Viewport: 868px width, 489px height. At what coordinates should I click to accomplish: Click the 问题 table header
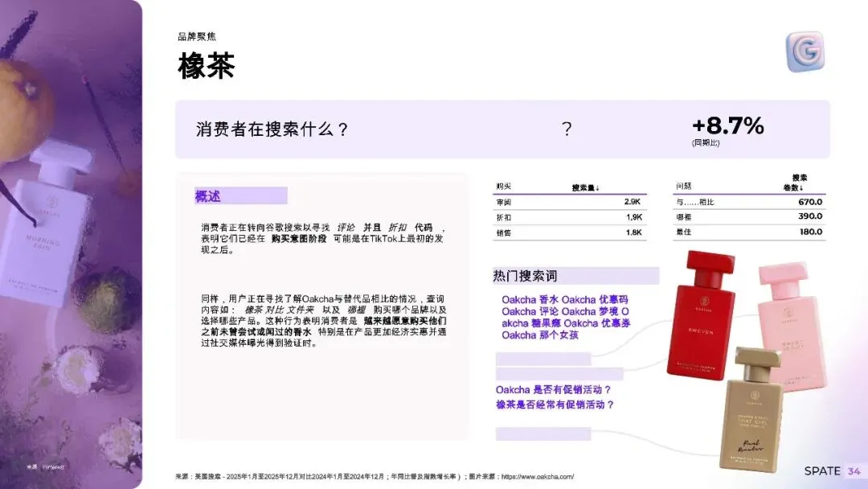coord(684,186)
